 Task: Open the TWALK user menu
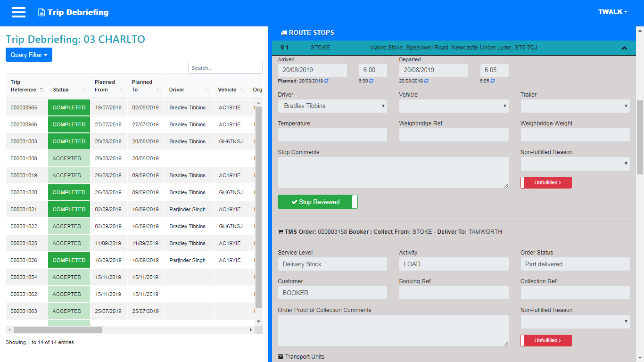click(612, 12)
